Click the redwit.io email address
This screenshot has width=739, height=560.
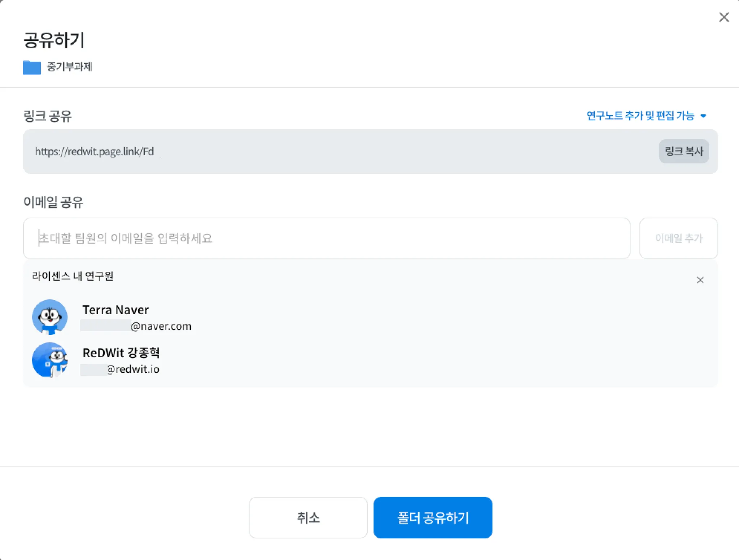click(134, 369)
